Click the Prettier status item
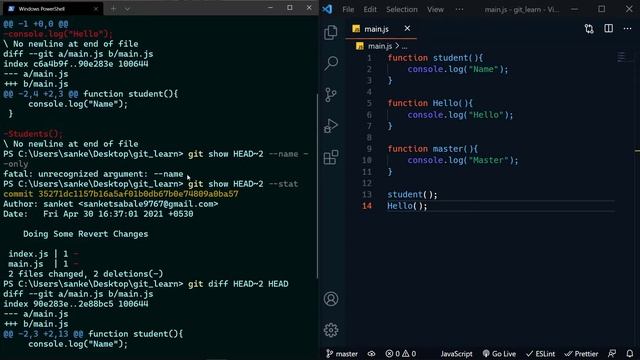 click(581, 354)
